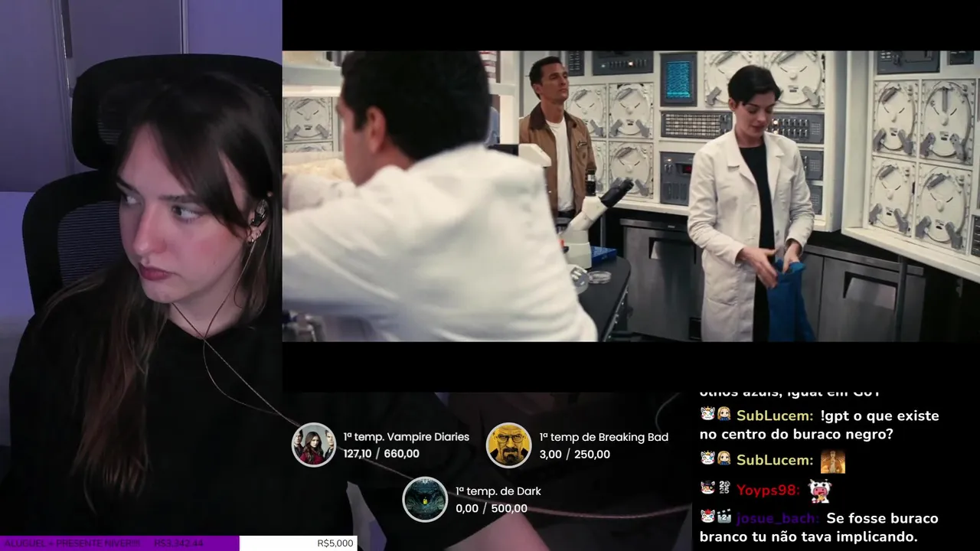Click the "0,00 / 500,00" amount

[492, 508]
